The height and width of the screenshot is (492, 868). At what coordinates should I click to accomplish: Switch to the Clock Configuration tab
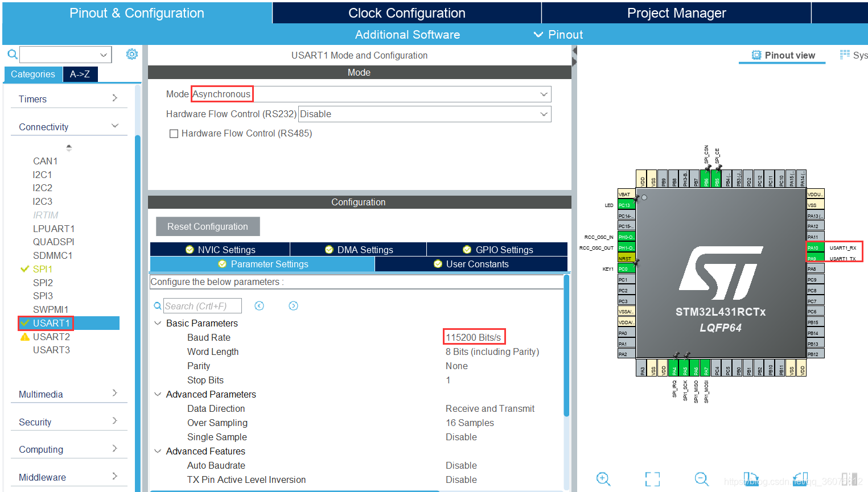(406, 13)
